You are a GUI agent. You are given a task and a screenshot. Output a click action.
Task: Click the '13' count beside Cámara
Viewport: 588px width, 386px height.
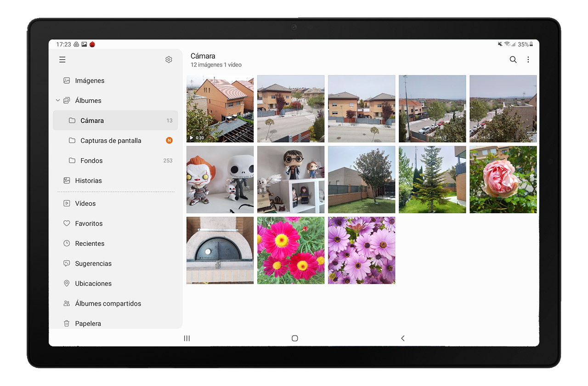[170, 121]
